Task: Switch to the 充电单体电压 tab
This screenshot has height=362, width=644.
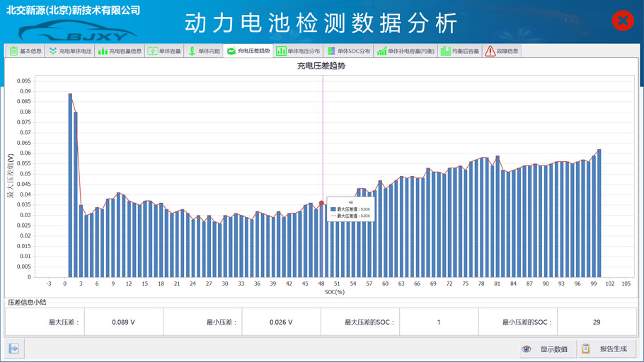Action: coord(69,51)
